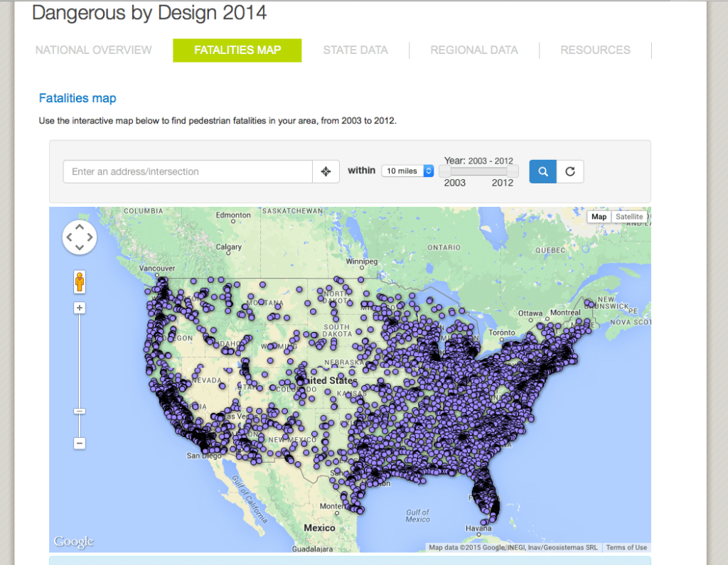Zoom in with the map plus button
The height and width of the screenshot is (565, 728).
coord(80,308)
